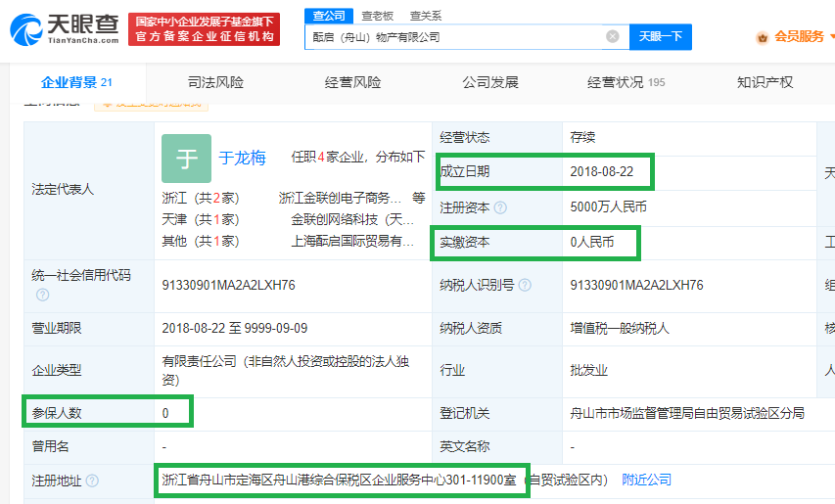The height and width of the screenshot is (504, 835).
Task: Click the 天津 (共1家) distribution row
Action: (201, 219)
